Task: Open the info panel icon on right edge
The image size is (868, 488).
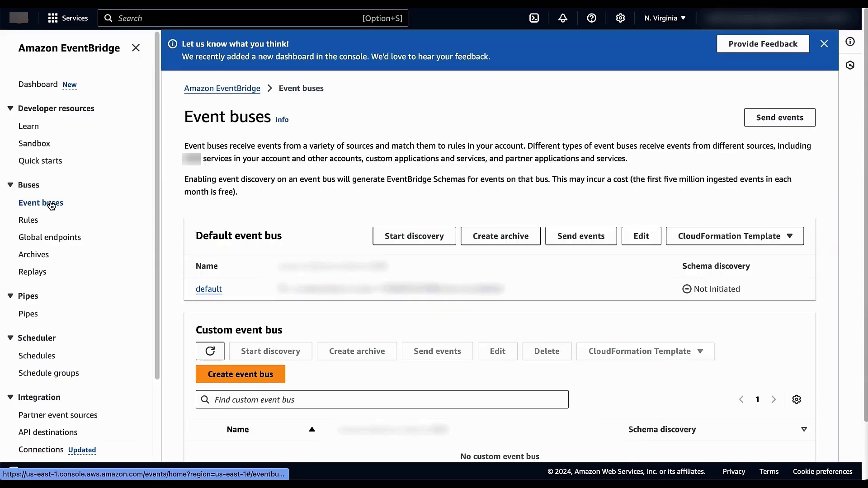Action: pyautogui.click(x=850, y=42)
